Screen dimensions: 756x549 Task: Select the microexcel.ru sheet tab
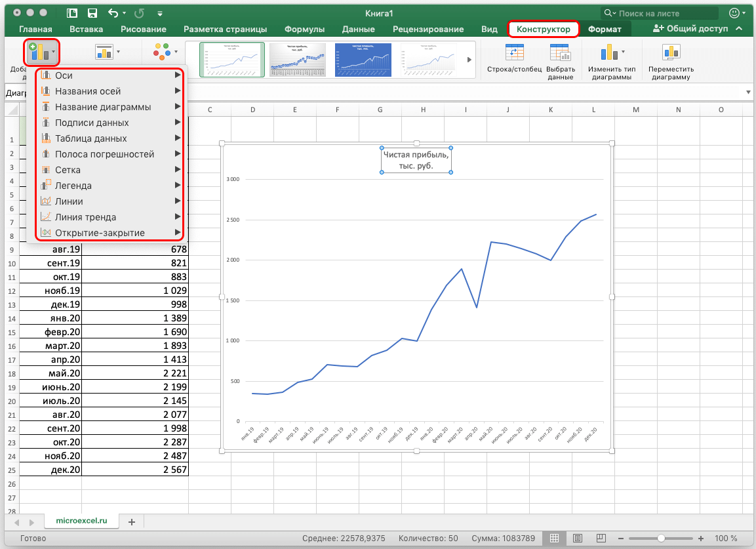point(81,521)
